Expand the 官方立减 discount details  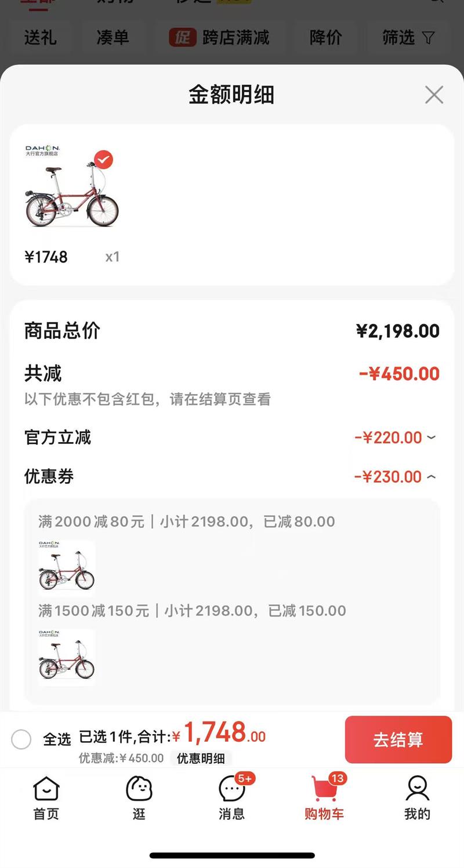431,437
